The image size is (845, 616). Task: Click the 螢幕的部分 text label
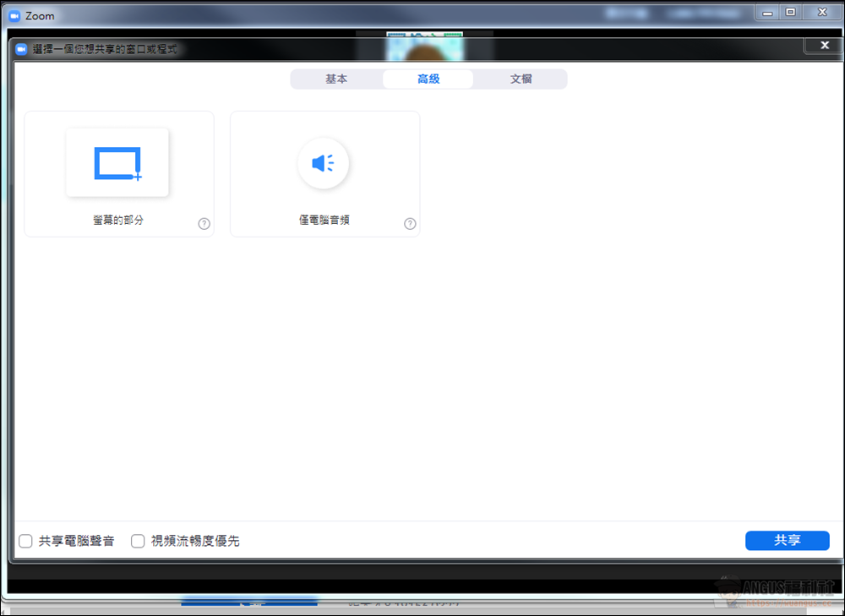click(x=118, y=220)
